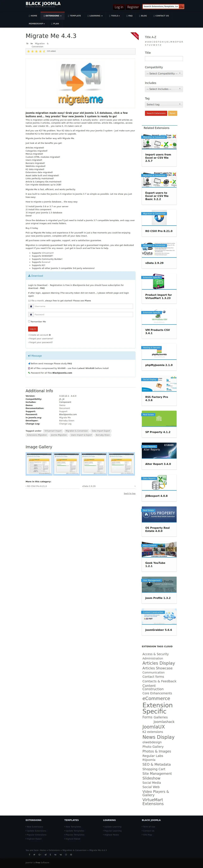Click the Plans link in download box
Image resolution: width=203 pixels, height=868 pixels.
(88, 301)
